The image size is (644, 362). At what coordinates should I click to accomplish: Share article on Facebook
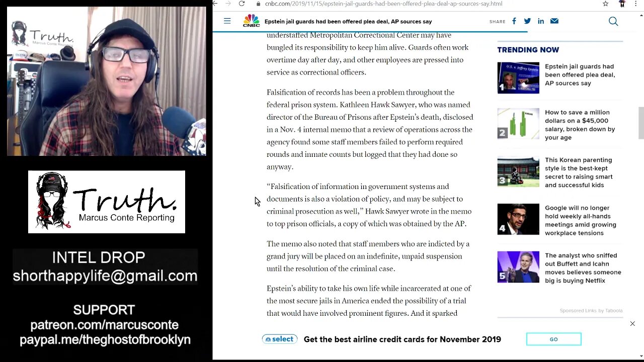tap(514, 21)
